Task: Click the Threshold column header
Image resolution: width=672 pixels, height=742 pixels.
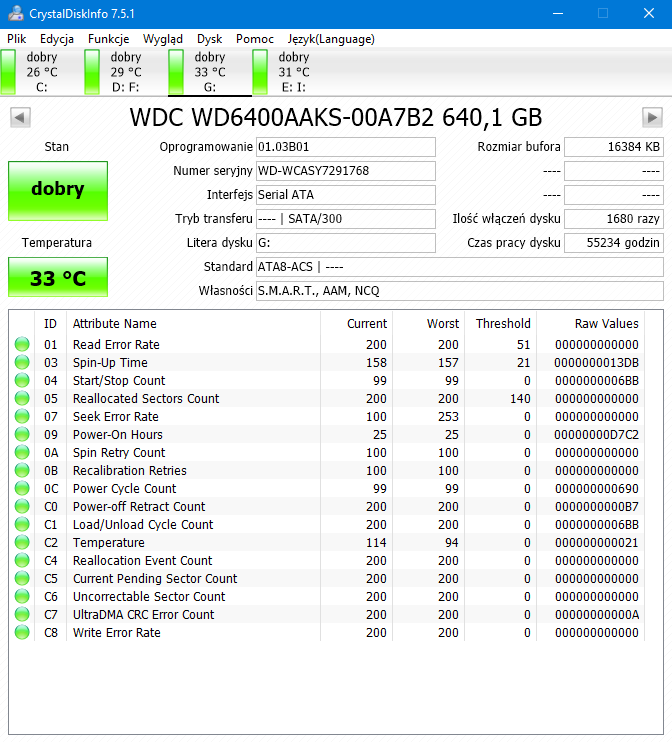Action: 503,324
